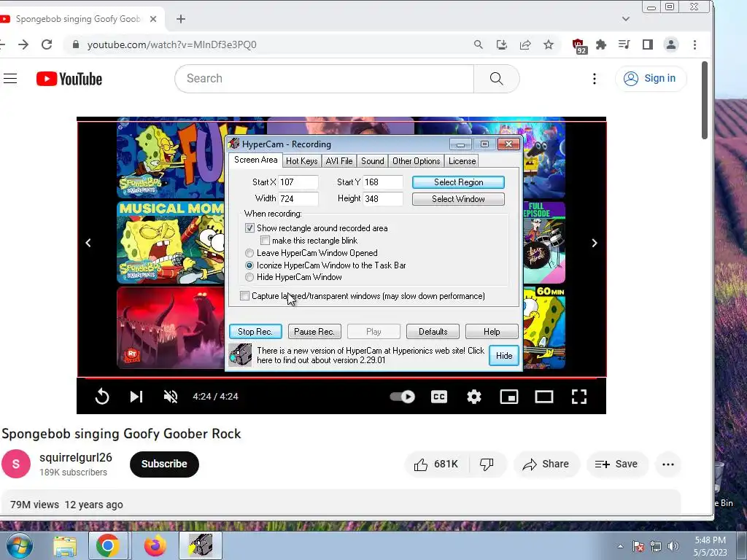This screenshot has width=747, height=560.
Task: Open Chrome extensions puzzle icon
Action: coord(601,44)
